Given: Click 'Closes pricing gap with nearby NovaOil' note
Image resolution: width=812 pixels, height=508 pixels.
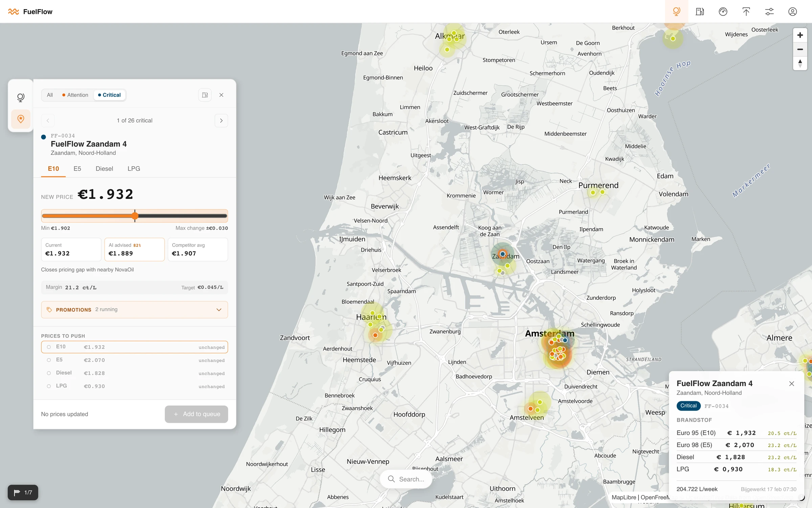Looking at the screenshot, I should click(87, 270).
